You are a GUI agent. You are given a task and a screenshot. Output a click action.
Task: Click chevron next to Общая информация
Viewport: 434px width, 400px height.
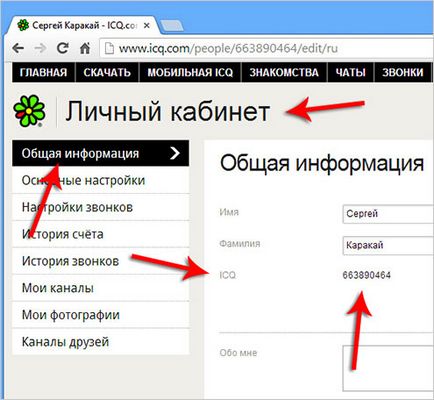pyautogui.click(x=175, y=153)
